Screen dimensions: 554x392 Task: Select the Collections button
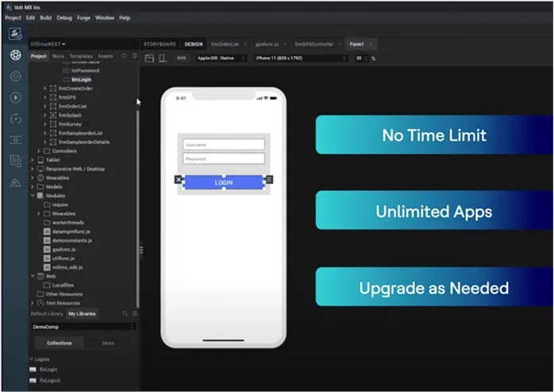click(59, 343)
